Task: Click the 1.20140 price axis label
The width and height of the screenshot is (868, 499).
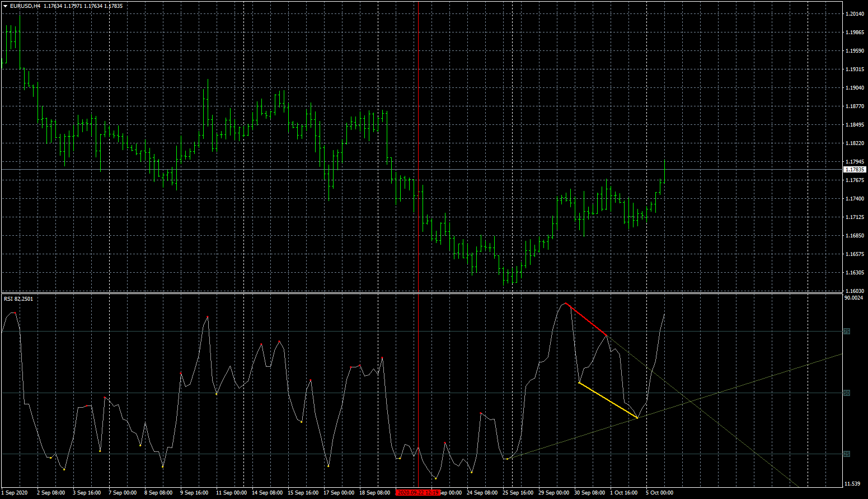Action: [x=854, y=14]
